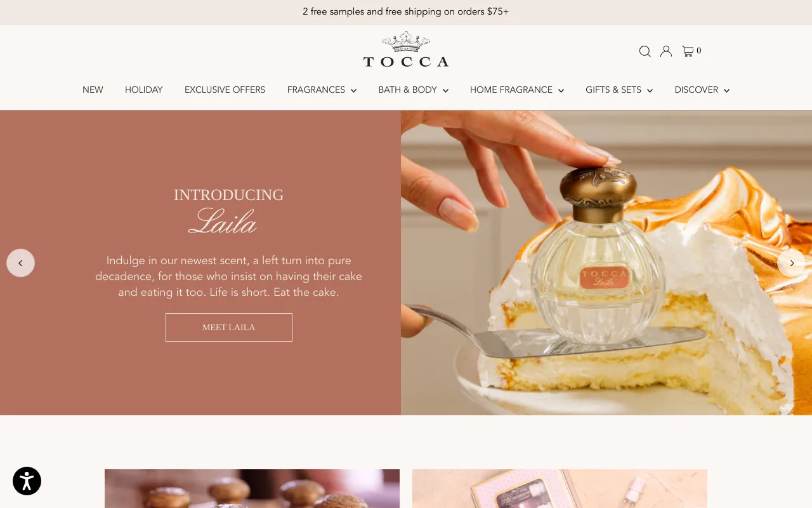Expand the Fragrances dropdown menu
The width and height of the screenshot is (812, 508).
tap(322, 90)
